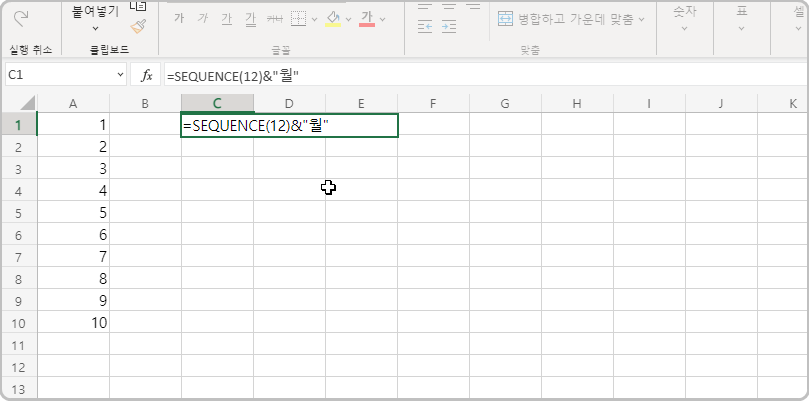Select column D header
This screenshot has width=809, height=409.
pos(289,104)
